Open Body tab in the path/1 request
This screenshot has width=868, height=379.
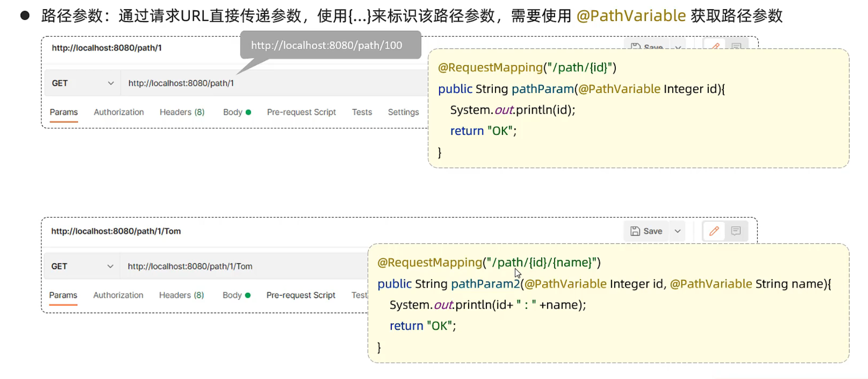tap(233, 112)
